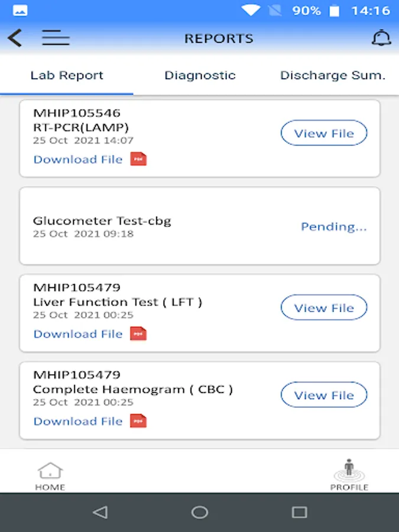
Task: Download File link for Liver Function Test
Action: (78, 334)
